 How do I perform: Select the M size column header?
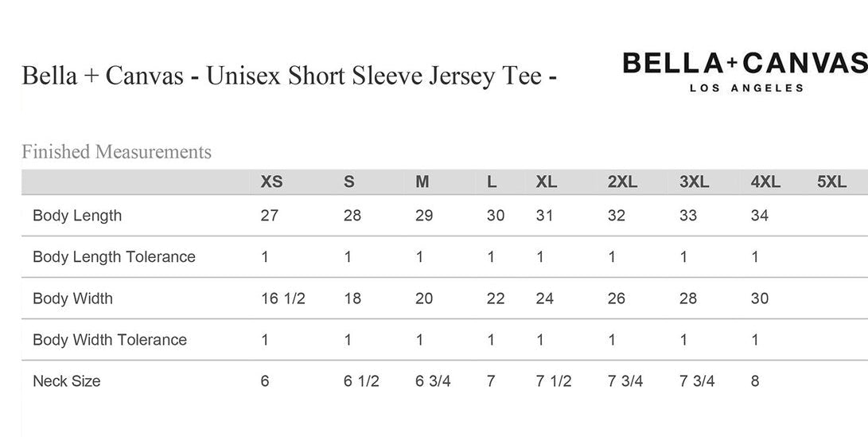422,181
